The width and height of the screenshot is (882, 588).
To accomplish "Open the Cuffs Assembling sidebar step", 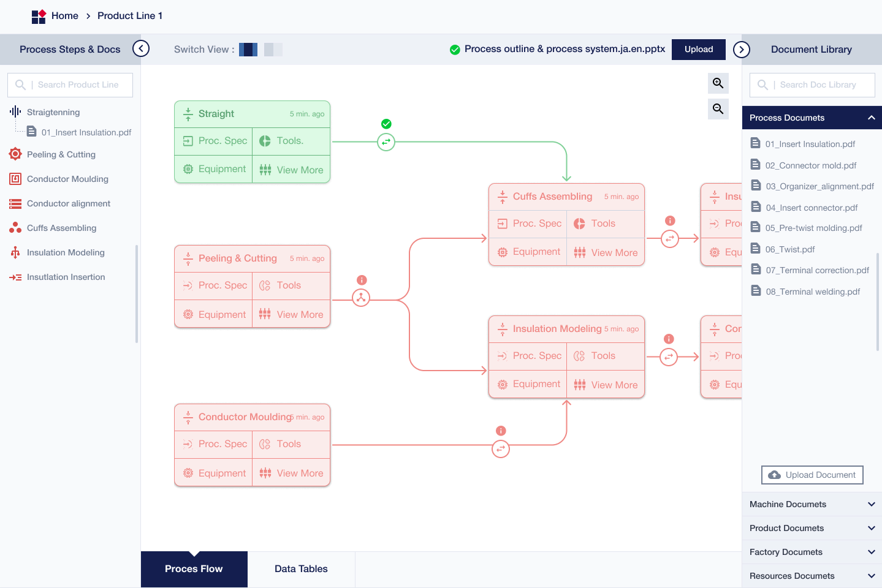I will coord(53,228).
